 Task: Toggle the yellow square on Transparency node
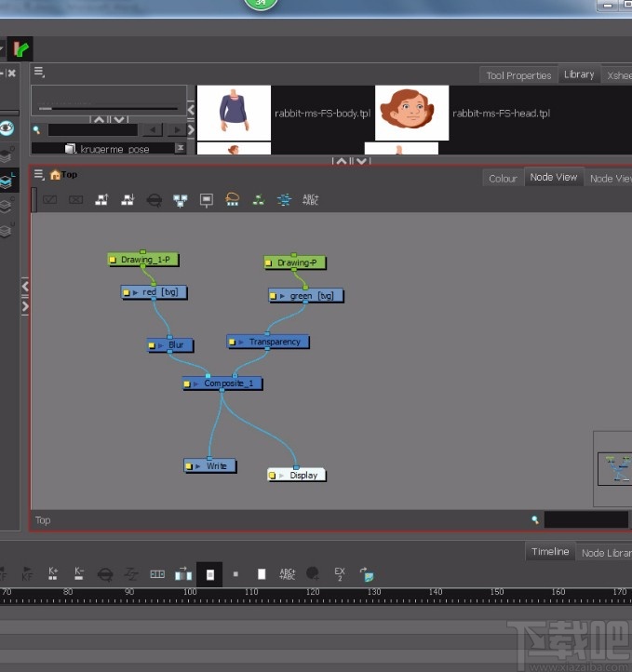pyautogui.click(x=232, y=342)
